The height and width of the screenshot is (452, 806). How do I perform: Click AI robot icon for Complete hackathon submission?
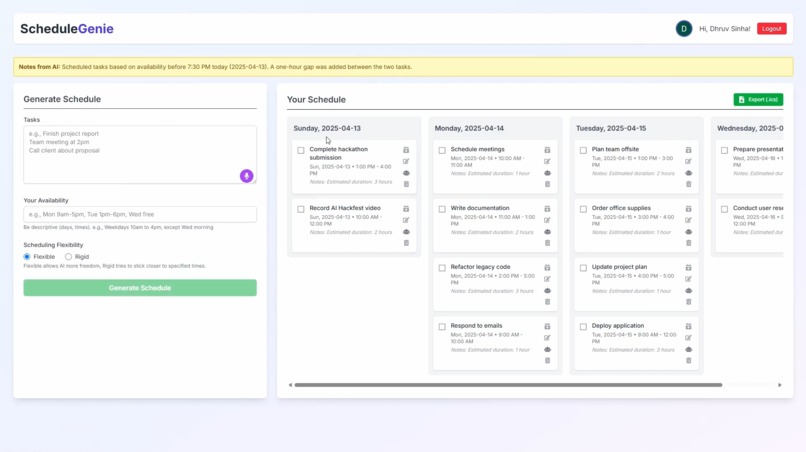click(x=406, y=173)
